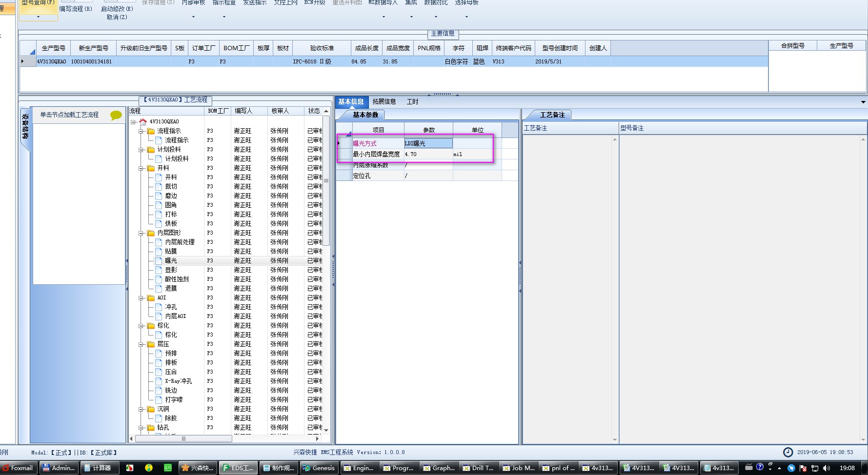Viewport: 868px width, 475px height.
Task: Click the document icon beside 酸性蚀刻
Action: 159,279
